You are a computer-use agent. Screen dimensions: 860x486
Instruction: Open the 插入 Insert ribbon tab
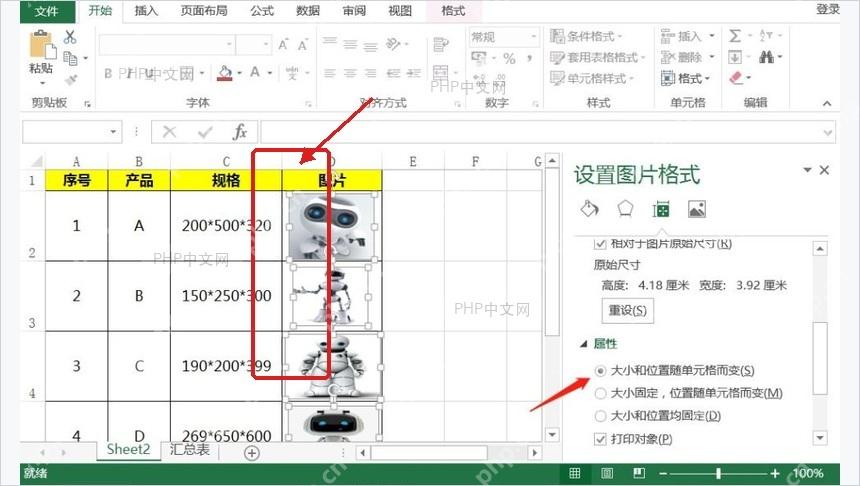coord(146,10)
